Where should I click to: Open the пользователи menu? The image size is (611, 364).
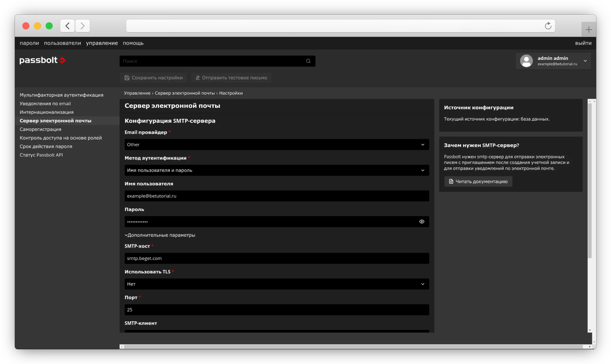coord(62,43)
